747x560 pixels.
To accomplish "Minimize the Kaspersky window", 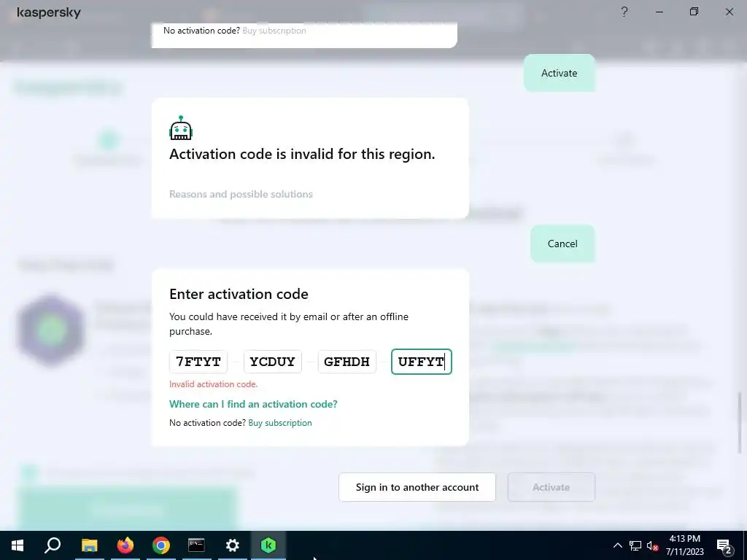I will point(659,12).
